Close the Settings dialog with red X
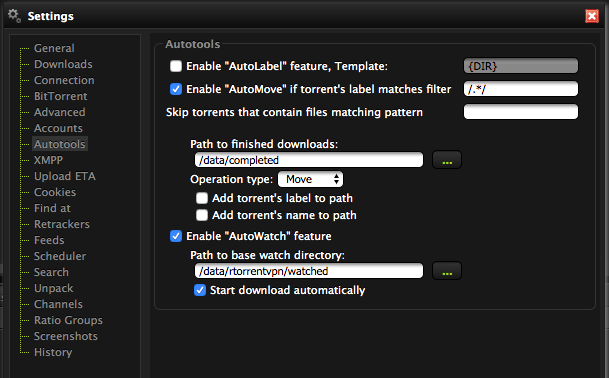This screenshot has width=609, height=378. (x=592, y=16)
